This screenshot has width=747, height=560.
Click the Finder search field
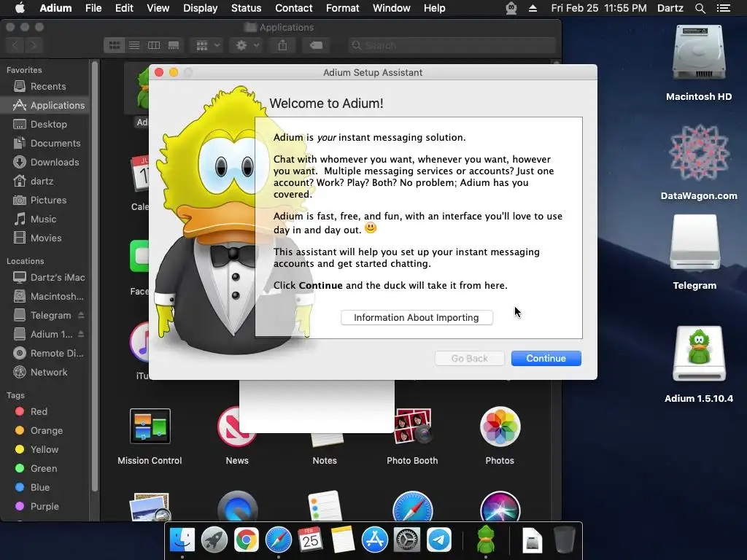(452, 45)
